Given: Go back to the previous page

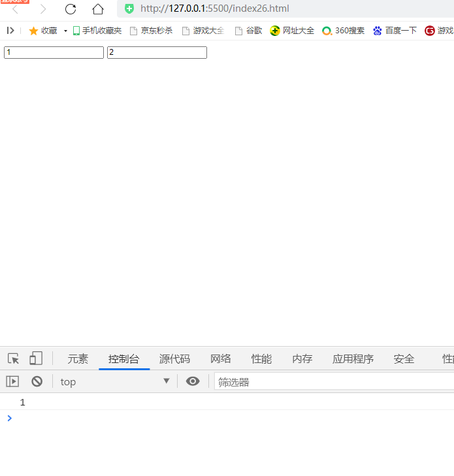Looking at the screenshot, I should coord(15,9).
